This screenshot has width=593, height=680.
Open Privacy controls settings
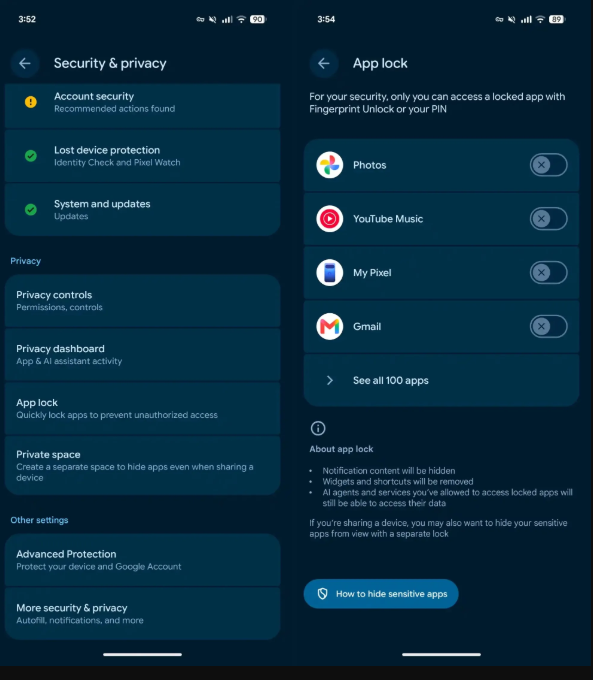tap(142, 301)
